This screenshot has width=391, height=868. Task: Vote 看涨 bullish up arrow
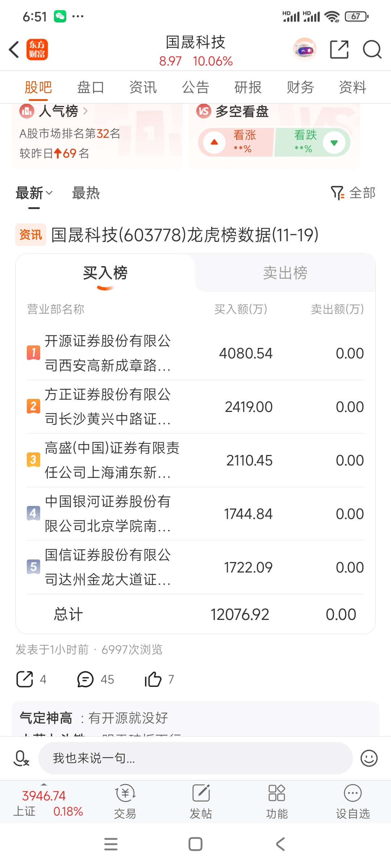(214, 142)
